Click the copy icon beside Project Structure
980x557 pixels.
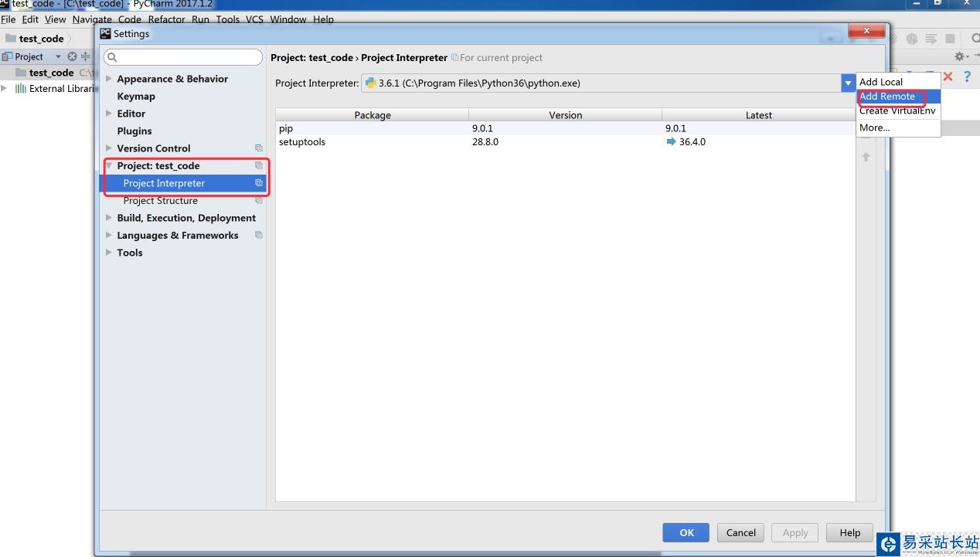coord(259,200)
